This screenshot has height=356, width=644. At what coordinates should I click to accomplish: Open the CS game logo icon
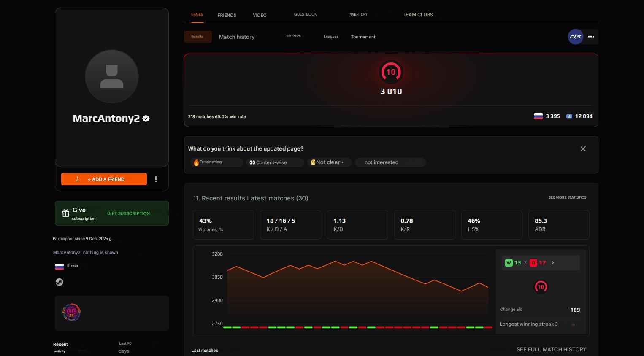click(575, 36)
